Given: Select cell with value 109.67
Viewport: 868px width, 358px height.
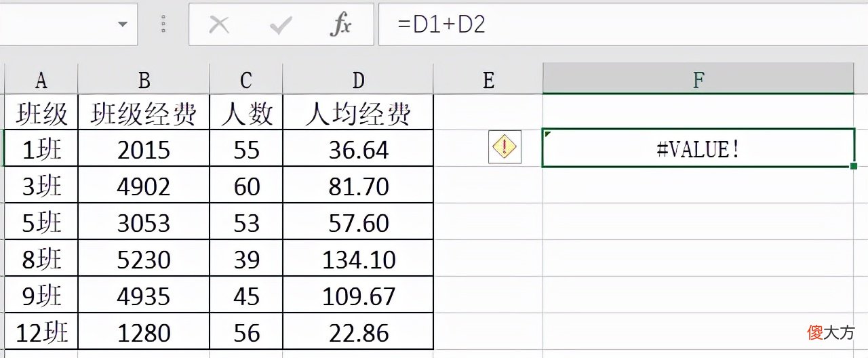Looking at the screenshot, I should point(358,295).
